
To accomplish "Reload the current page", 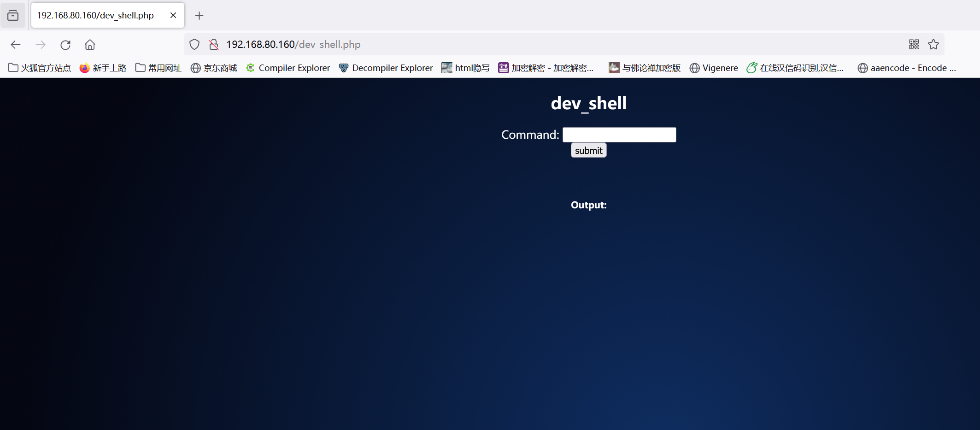I will [x=65, y=45].
